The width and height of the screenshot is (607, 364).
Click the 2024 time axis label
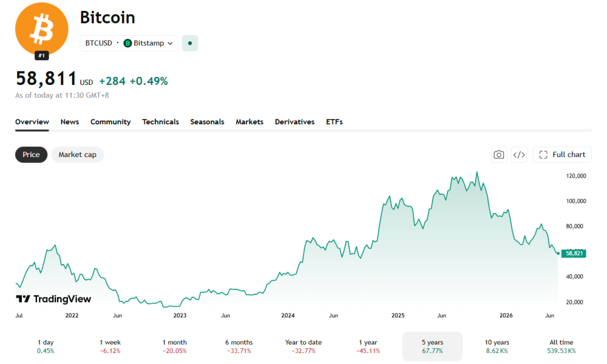tap(288, 315)
